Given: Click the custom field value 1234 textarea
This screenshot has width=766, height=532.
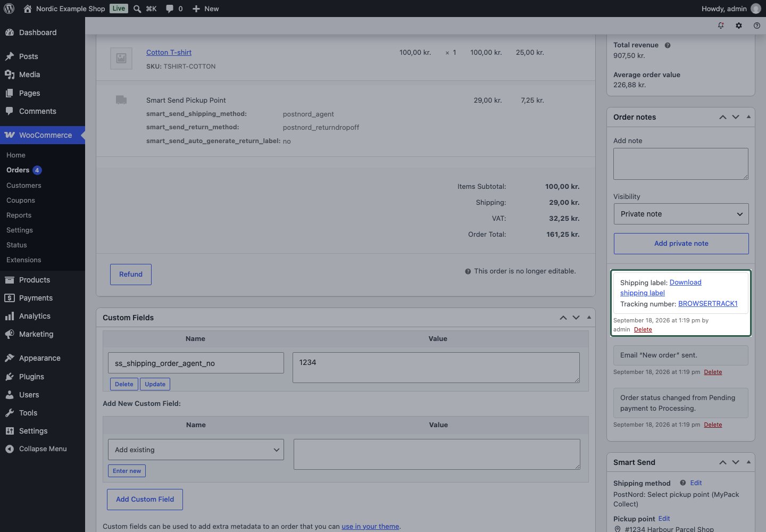Looking at the screenshot, I should (436, 368).
